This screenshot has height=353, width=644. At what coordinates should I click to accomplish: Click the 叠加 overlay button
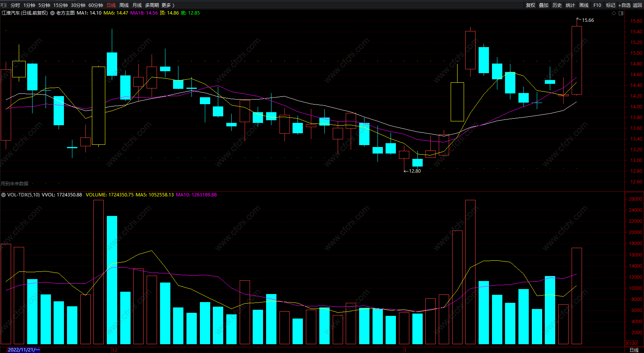tap(544, 5)
